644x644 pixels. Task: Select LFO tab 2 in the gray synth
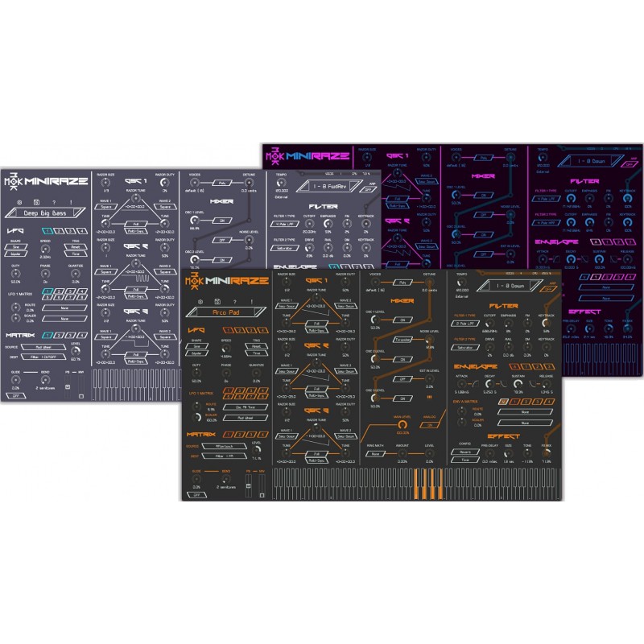click(59, 231)
